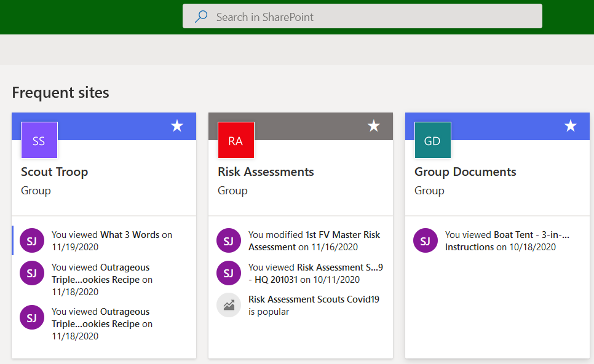
Task: Click the 11/19/2020 date text
Action: tap(75, 247)
